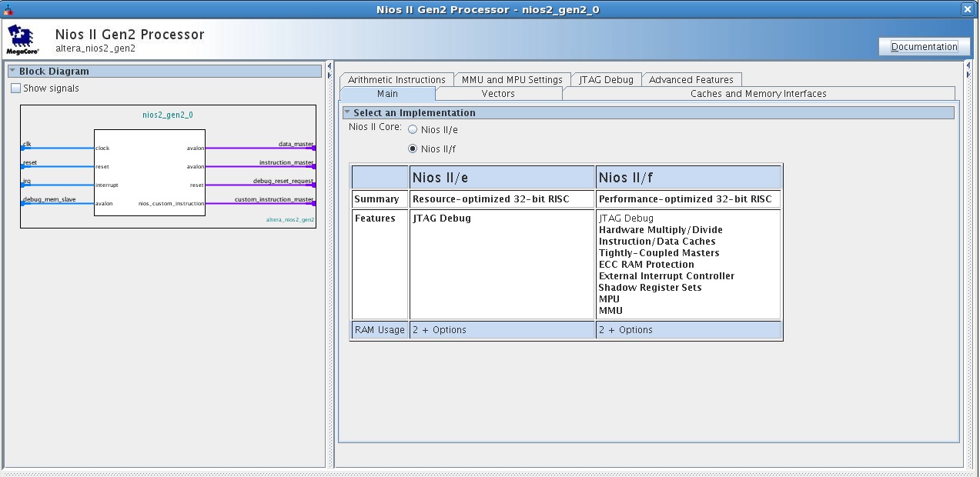Select the Main tab
Viewport: 980px width, 477px height.
pos(387,94)
